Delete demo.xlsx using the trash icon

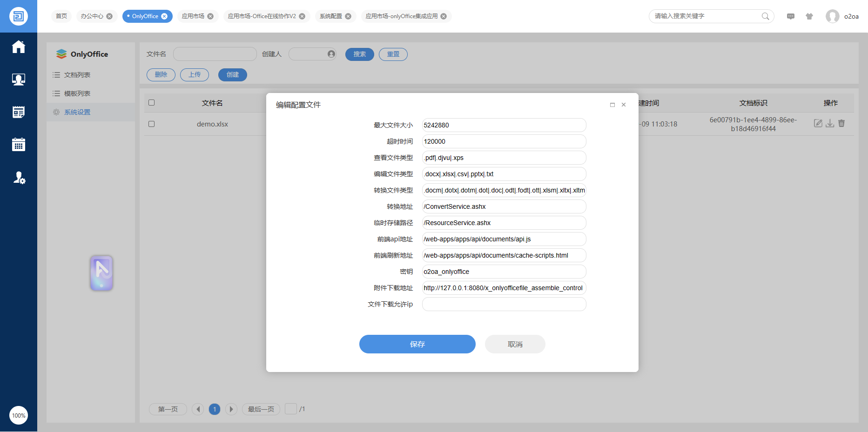[841, 123]
